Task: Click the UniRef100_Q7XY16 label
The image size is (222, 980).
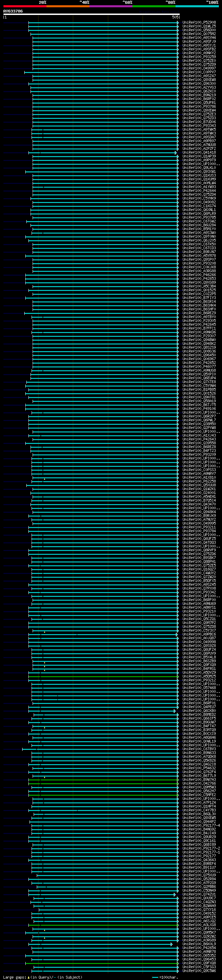Action: point(199,910)
